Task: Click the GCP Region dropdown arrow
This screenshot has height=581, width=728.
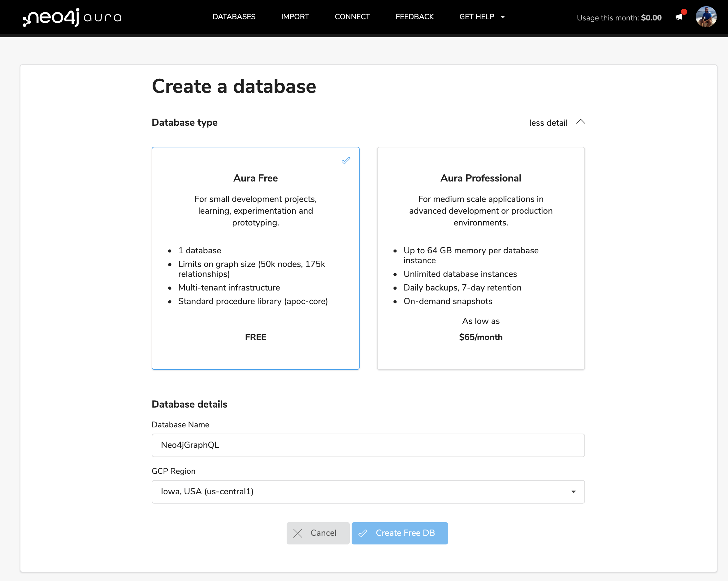Action: [x=573, y=491]
